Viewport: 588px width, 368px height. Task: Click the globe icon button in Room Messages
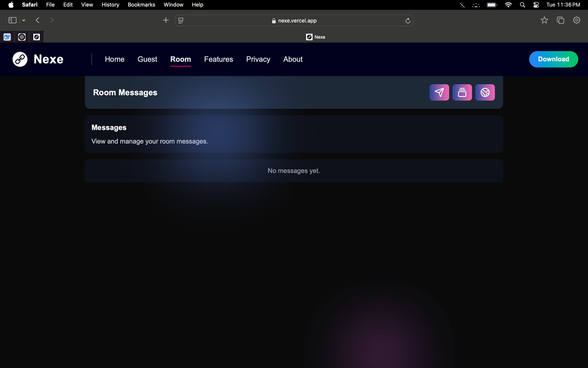point(485,92)
